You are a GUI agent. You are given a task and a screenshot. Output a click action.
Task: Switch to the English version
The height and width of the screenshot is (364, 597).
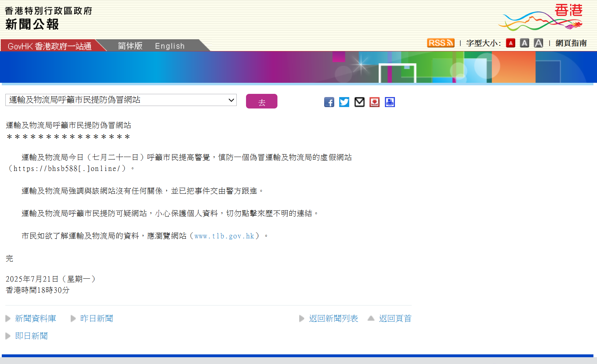170,46
